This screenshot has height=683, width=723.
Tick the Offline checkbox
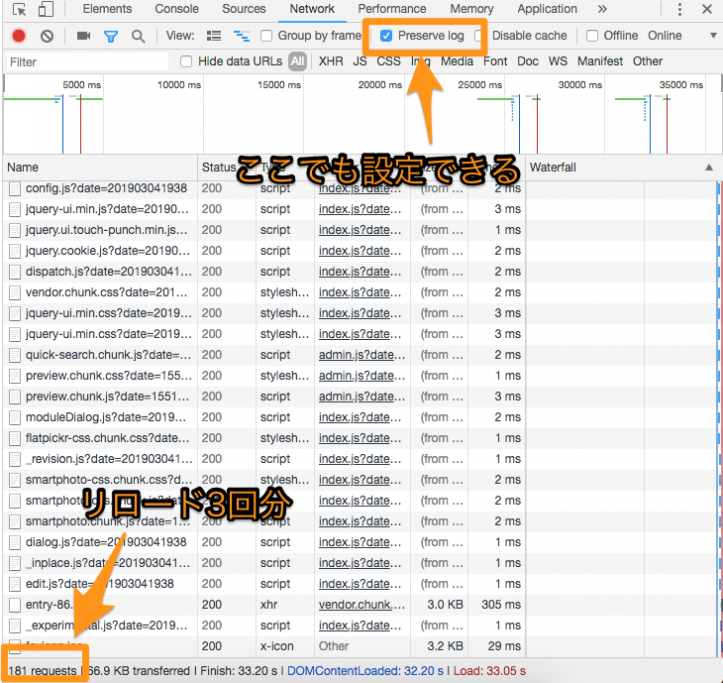tap(592, 36)
